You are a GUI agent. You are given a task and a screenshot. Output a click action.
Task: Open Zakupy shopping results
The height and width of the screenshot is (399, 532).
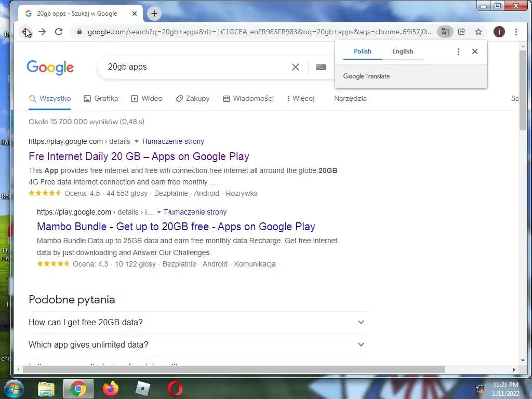[x=192, y=99]
